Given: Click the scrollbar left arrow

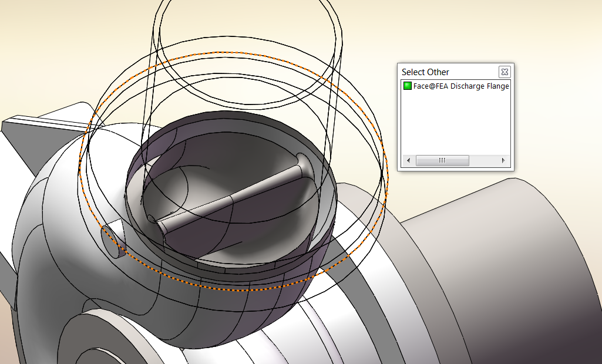Looking at the screenshot, I should [408, 160].
